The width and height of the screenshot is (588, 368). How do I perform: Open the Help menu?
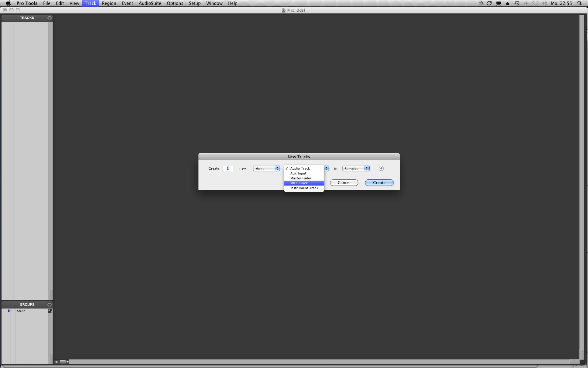pyautogui.click(x=233, y=3)
